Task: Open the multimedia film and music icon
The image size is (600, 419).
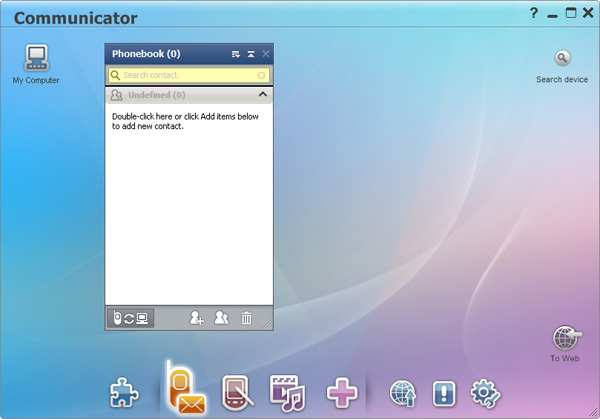Action: pyautogui.click(x=287, y=393)
